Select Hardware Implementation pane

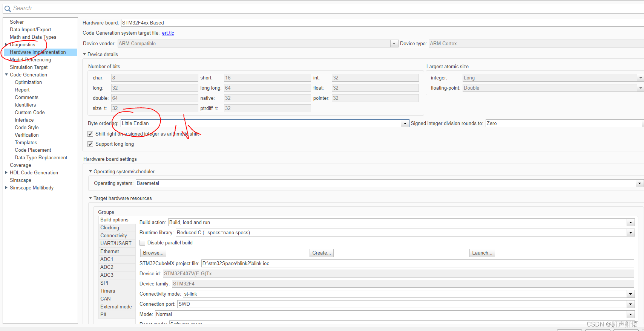point(38,52)
